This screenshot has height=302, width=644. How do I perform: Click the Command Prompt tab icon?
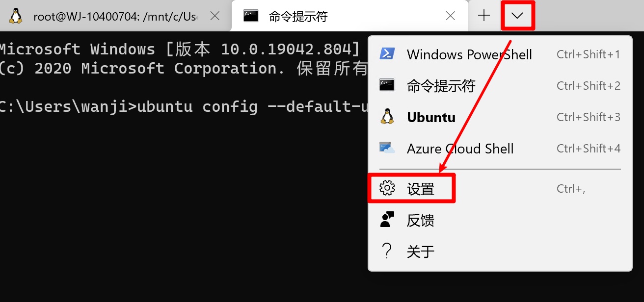pos(251,16)
